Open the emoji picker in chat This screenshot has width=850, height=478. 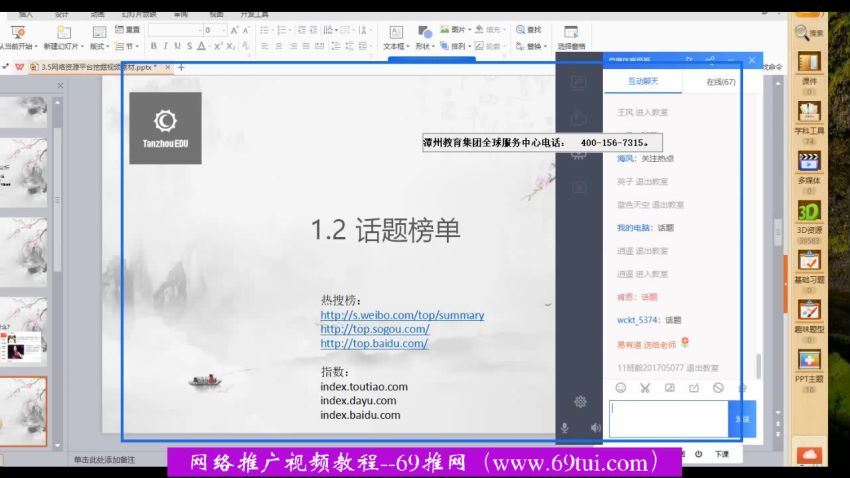(x=621, y=387)
